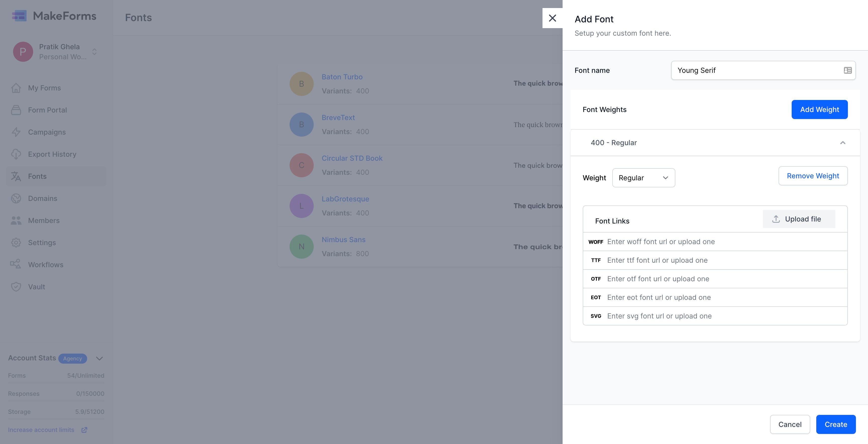Open the Campaigns page
Viewport: 868px width, 444px height.
[56, 132]
